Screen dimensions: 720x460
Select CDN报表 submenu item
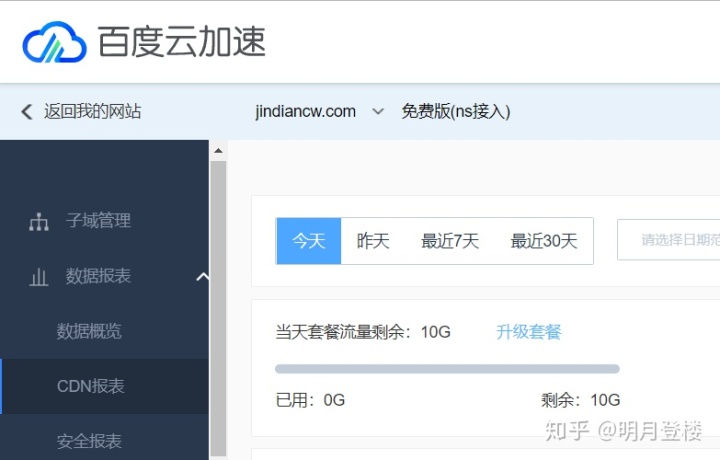coord(105,386)
